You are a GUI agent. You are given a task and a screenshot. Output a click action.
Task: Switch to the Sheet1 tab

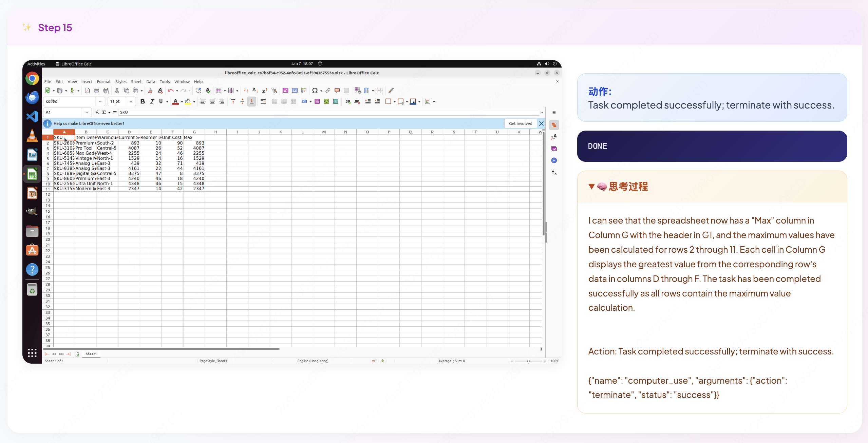91,354
